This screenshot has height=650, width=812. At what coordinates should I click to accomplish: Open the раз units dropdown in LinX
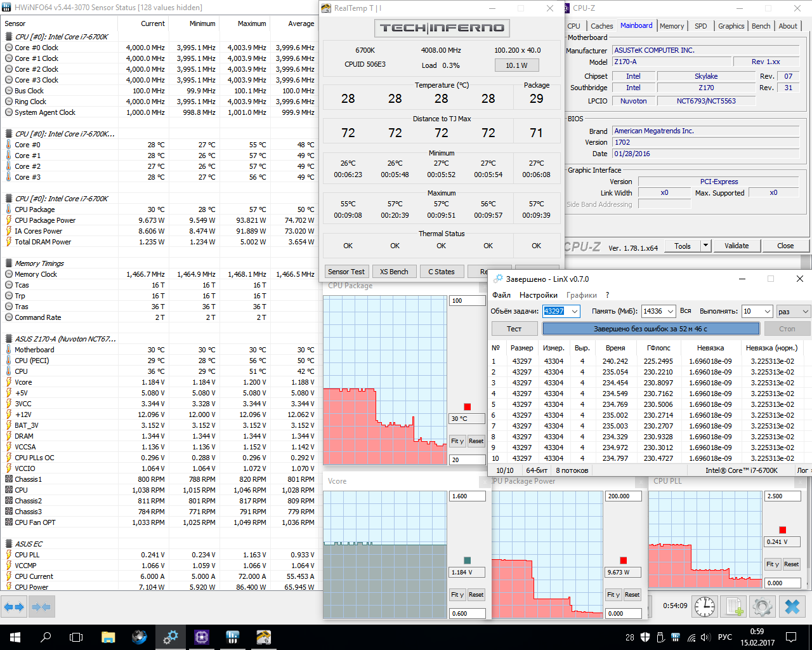pos(806,311)
